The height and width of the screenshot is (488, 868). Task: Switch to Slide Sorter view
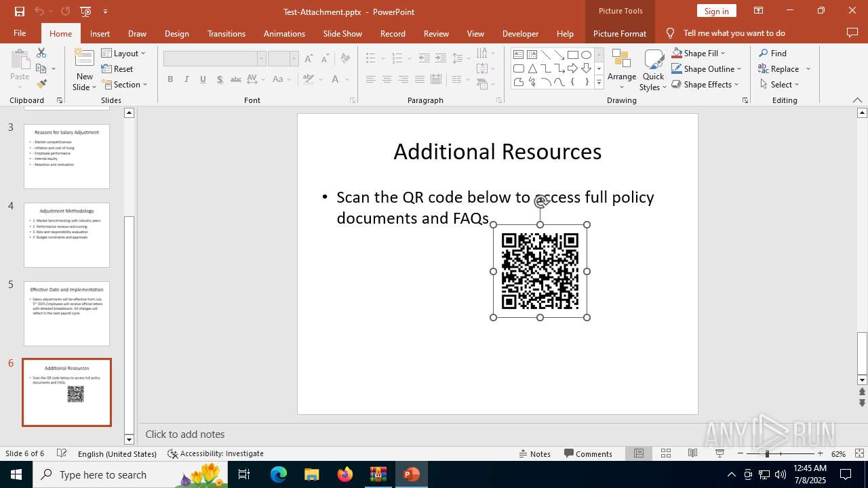666,453
